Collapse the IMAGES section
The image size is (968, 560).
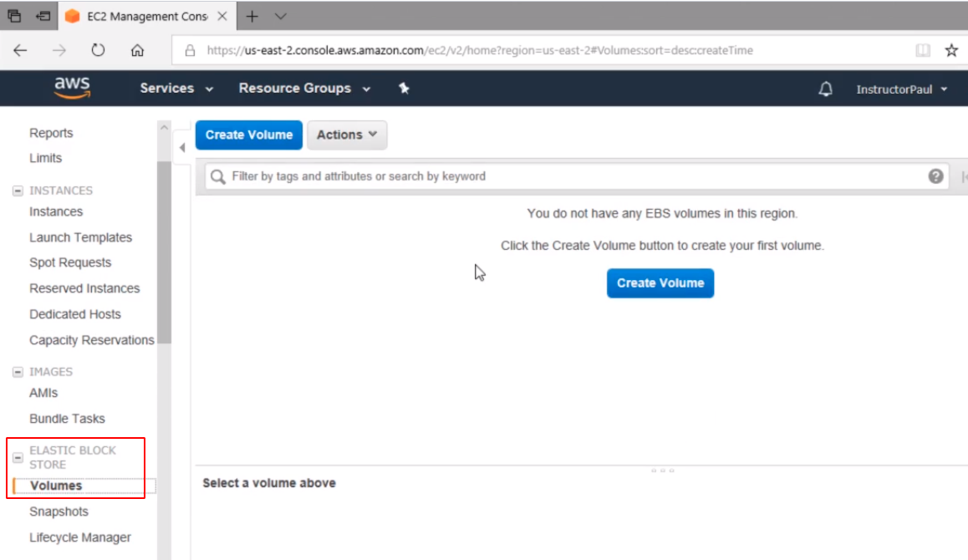pyautogui.click(x=18, y=373)
